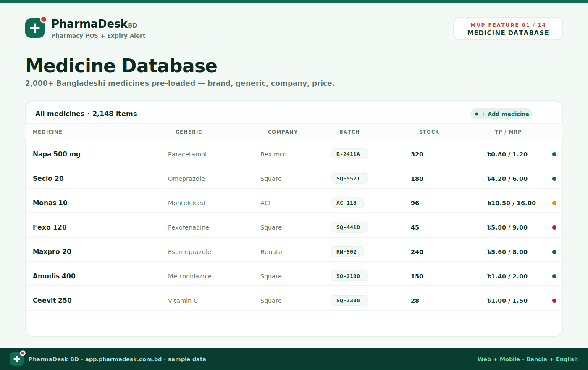Open the Fexo 120 medicine row
588x370 pixels.
click(294, 225)
